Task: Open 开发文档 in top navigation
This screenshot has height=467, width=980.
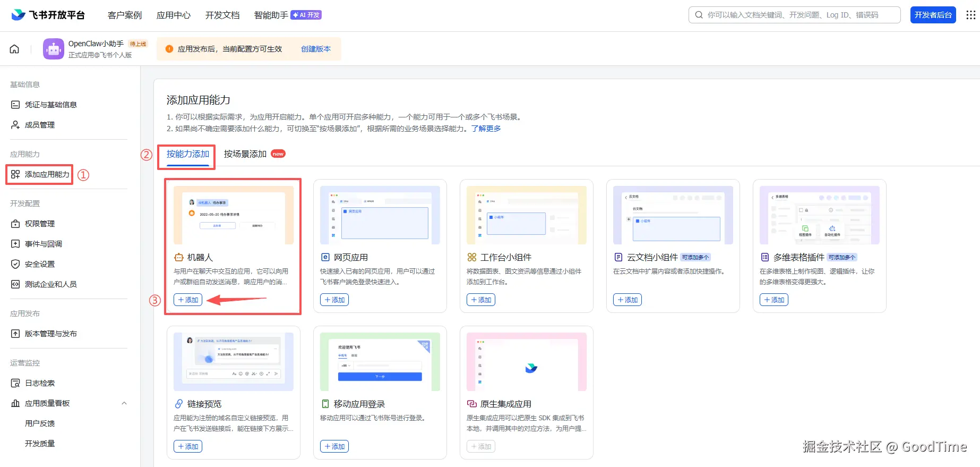Action: click(x=222, y=15)
